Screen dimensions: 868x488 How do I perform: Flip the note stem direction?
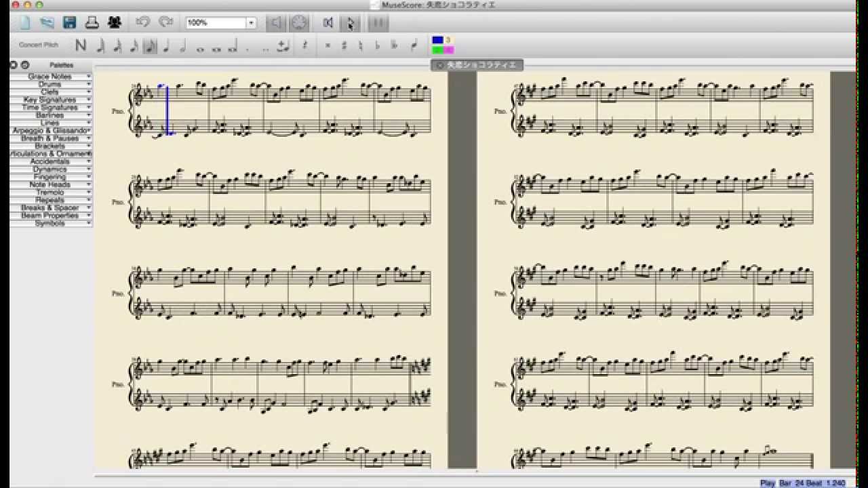click(414, 46)
